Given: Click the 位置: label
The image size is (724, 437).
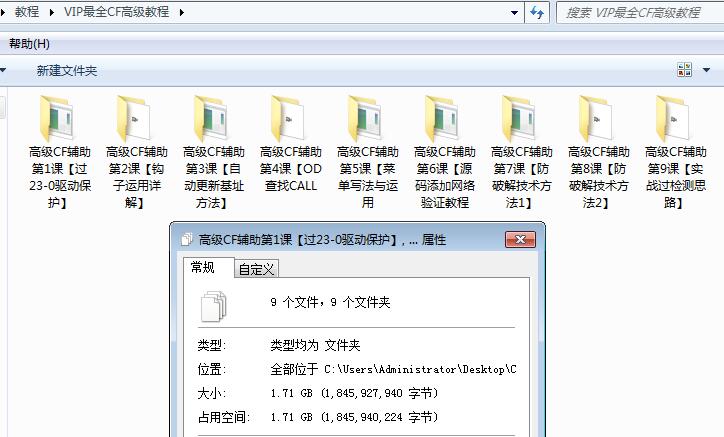Looking at the screenshot, I should click(x=211, y=370).
